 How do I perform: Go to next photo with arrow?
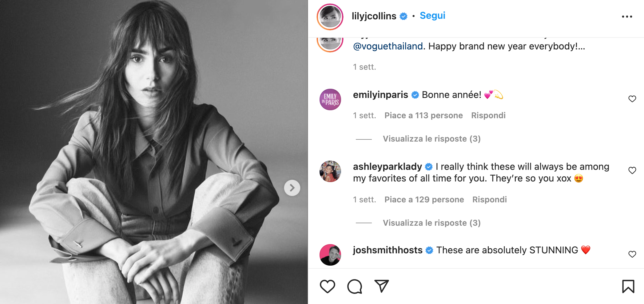pos(292,188)
